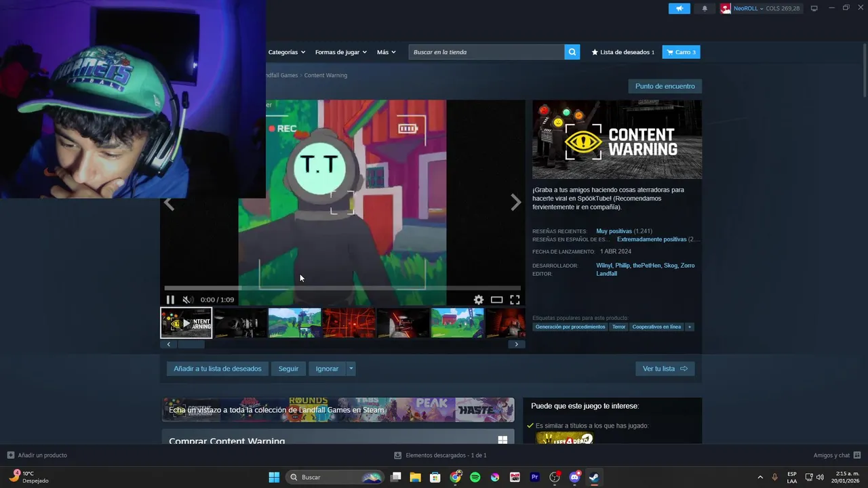Expand the NeoROLL account dropdown
868x488 pixels.
pos(761,8)
